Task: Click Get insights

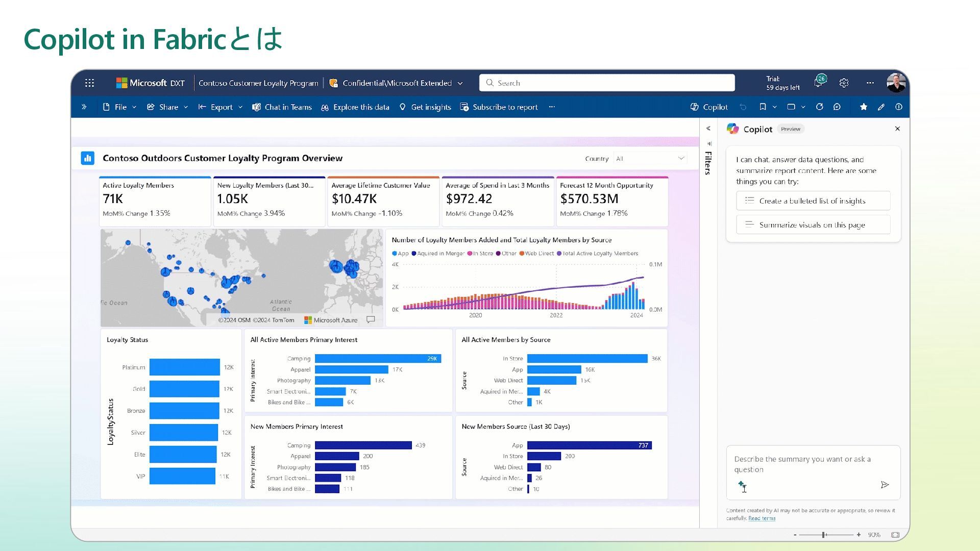Action: 425,107
